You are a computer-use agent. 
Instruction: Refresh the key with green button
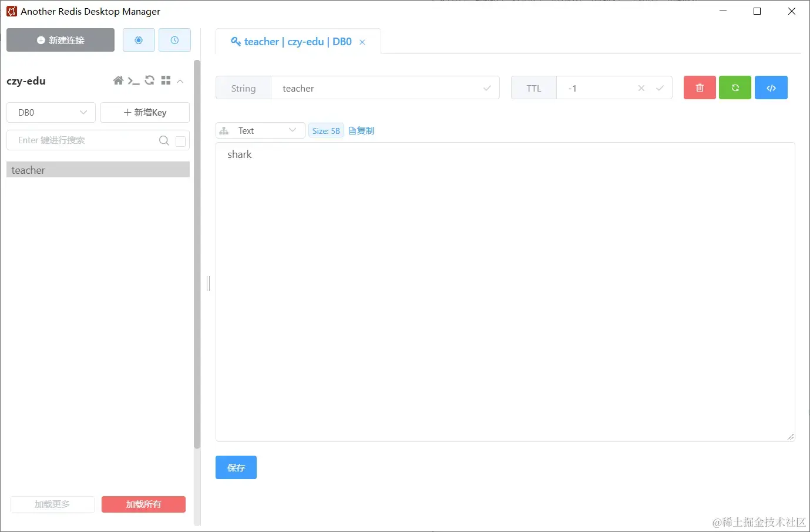pos(735,87)
